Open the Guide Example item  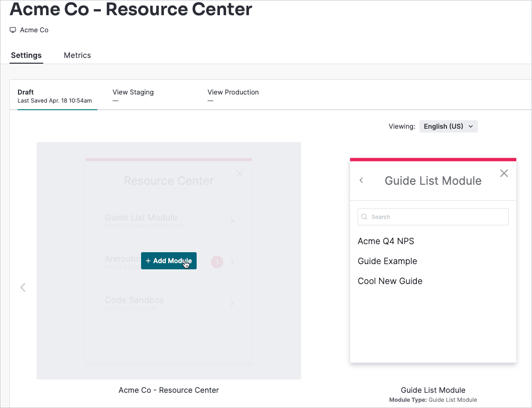[387, 261]
